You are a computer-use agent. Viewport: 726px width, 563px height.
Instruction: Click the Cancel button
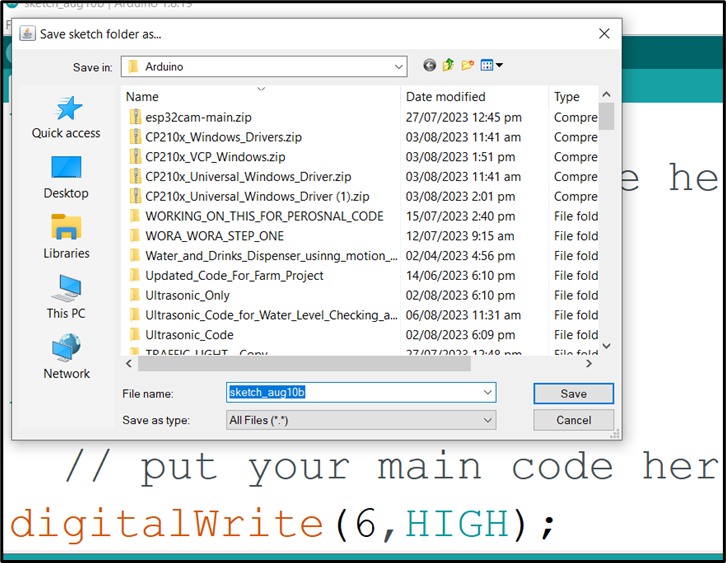click(x=573, y=420)
